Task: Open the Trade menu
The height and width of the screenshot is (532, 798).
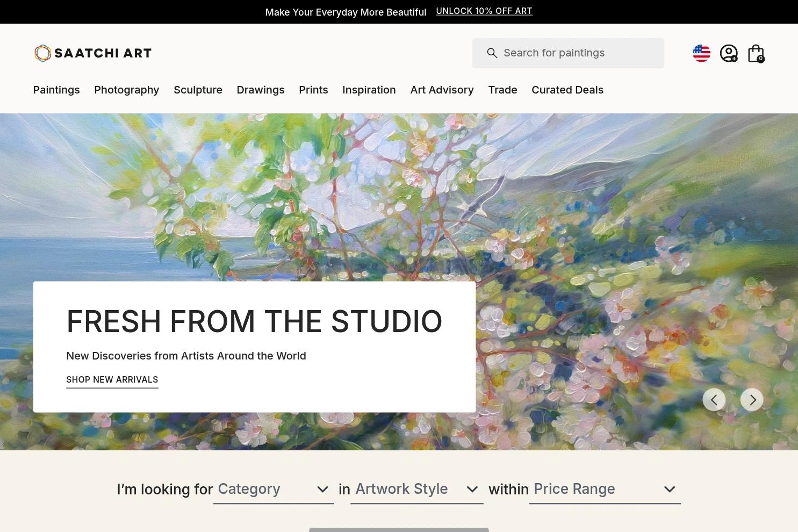Action: point(502,90)
